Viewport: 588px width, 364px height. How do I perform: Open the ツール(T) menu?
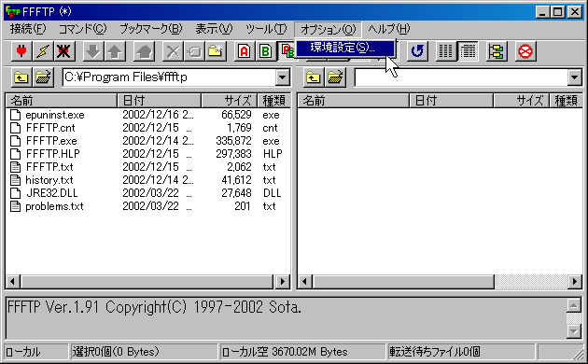266,29
